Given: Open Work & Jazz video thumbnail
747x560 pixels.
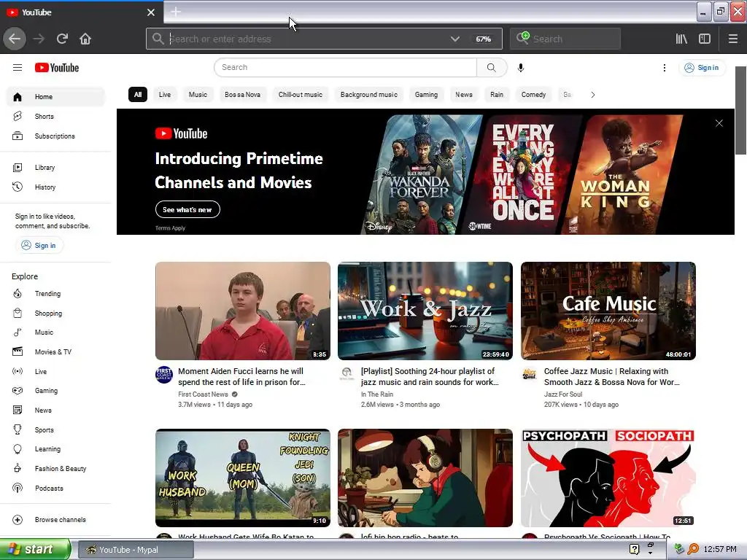Looking at the screenshot, I should [425, 311].
